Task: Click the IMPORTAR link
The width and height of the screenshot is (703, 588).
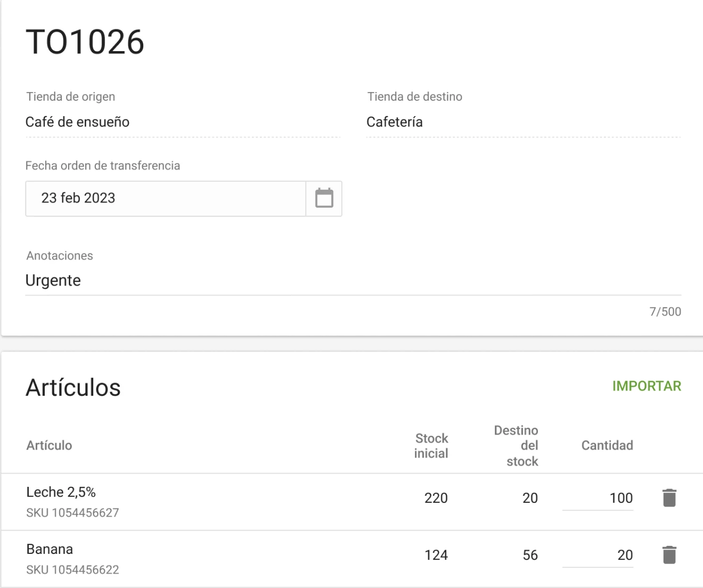Action: coord(647,386)
